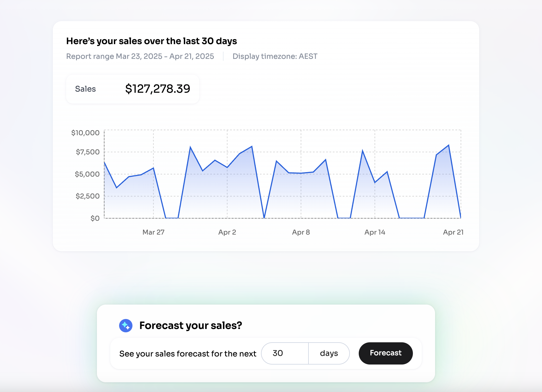Click the Mar 27 axis label

pyautogui.click(x=153, y=232)
